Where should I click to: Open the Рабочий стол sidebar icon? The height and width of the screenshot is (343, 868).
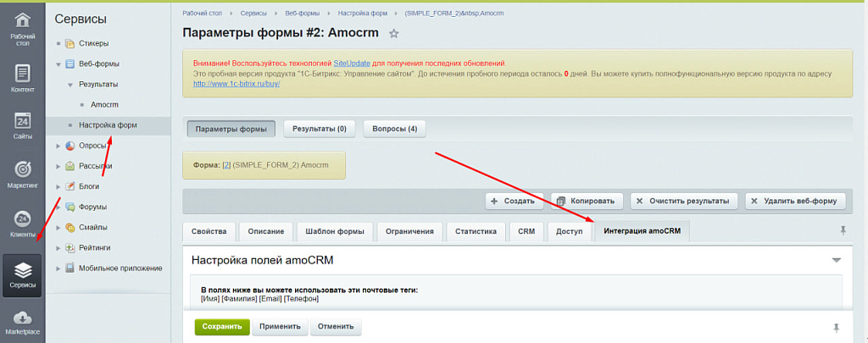click(x=23, y=26)
